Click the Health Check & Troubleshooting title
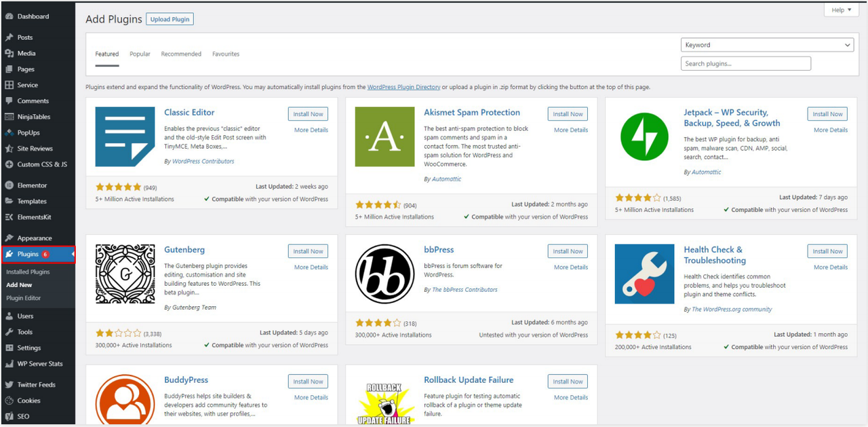868x427 pixels. [x=715, y=255]
